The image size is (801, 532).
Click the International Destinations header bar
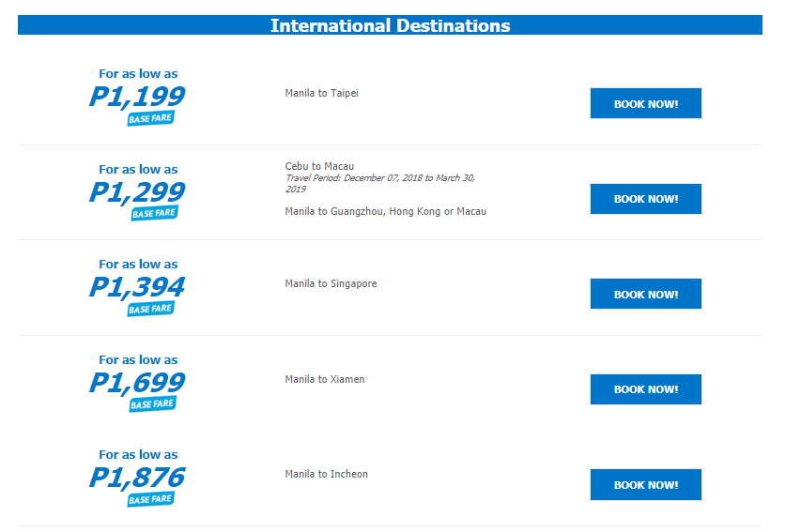pos(390,25)
